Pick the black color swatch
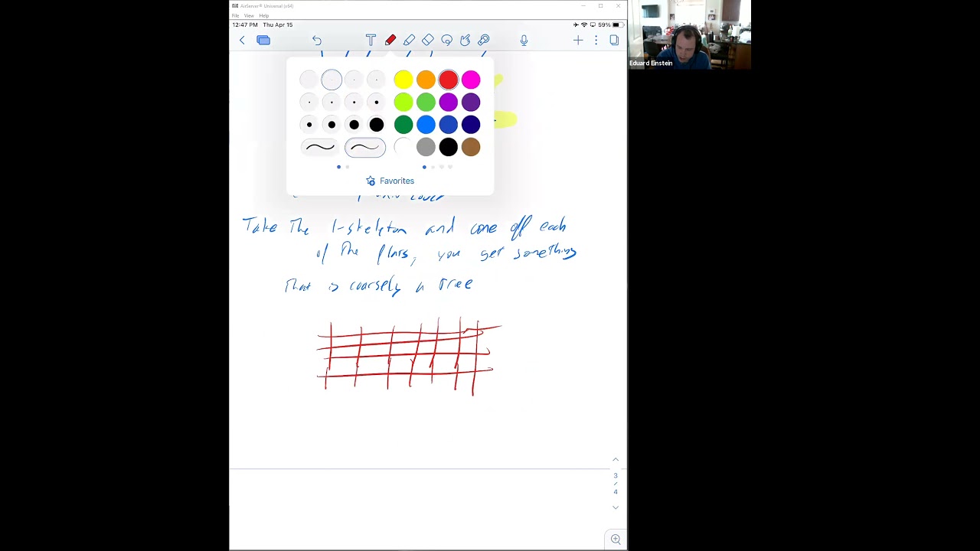 pyautogui.click(x=449, y=147)
